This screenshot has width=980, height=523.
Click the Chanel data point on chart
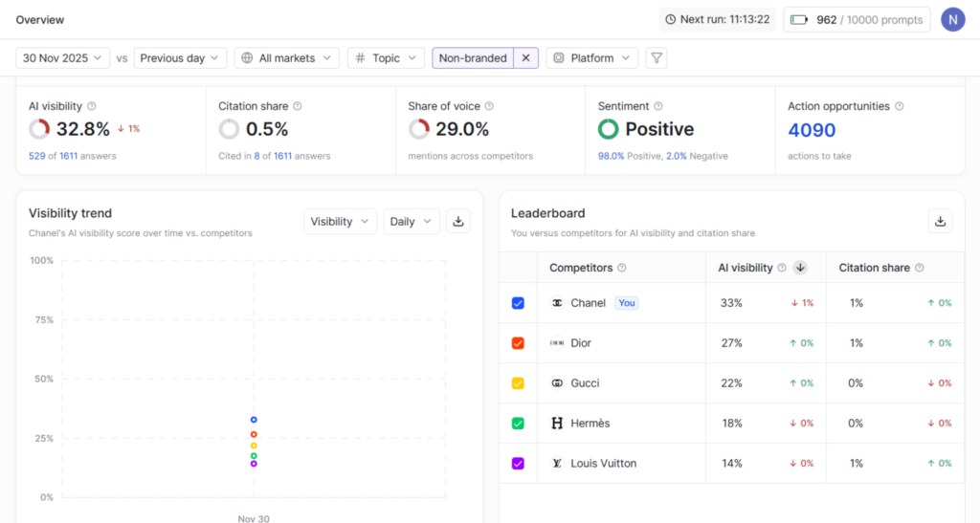pyautogui.click(x=254, y=420)
